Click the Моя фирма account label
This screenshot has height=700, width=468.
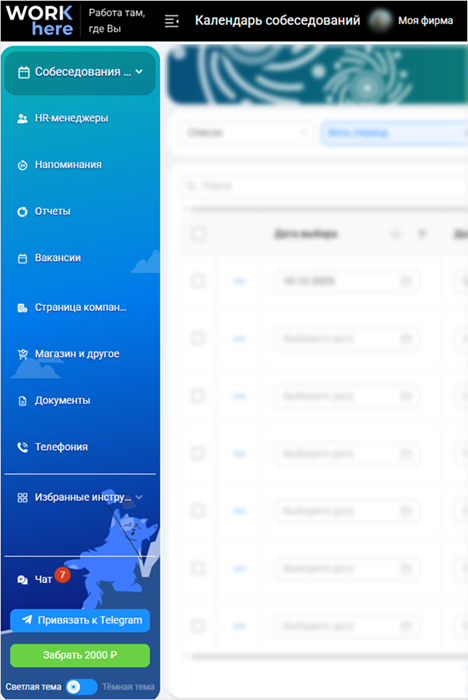click(425, 21)
